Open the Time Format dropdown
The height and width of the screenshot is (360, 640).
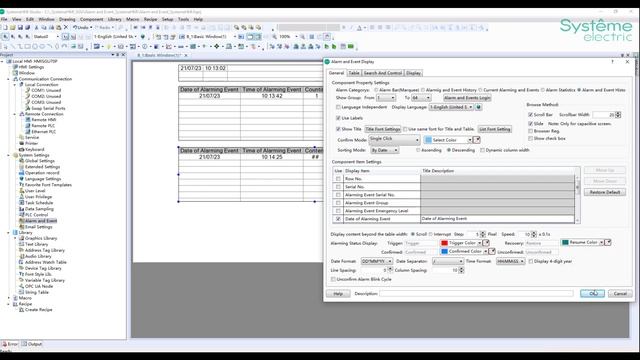[510, 261]
